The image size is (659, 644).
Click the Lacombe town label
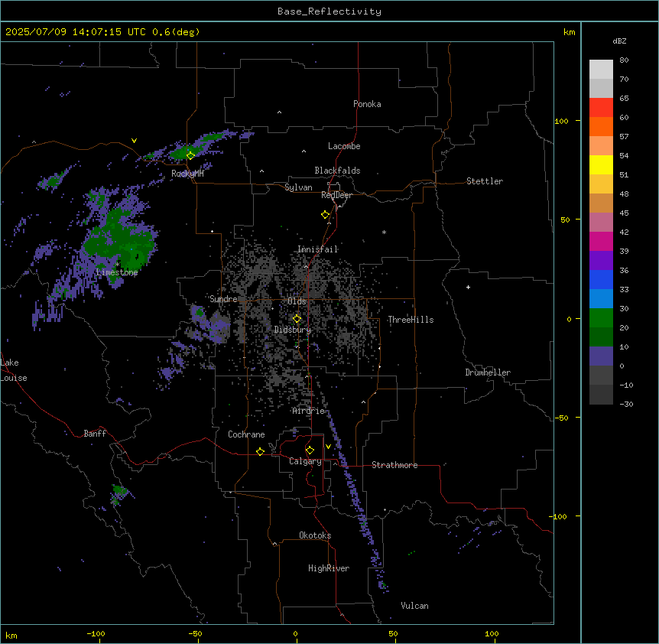click(344, 146)
